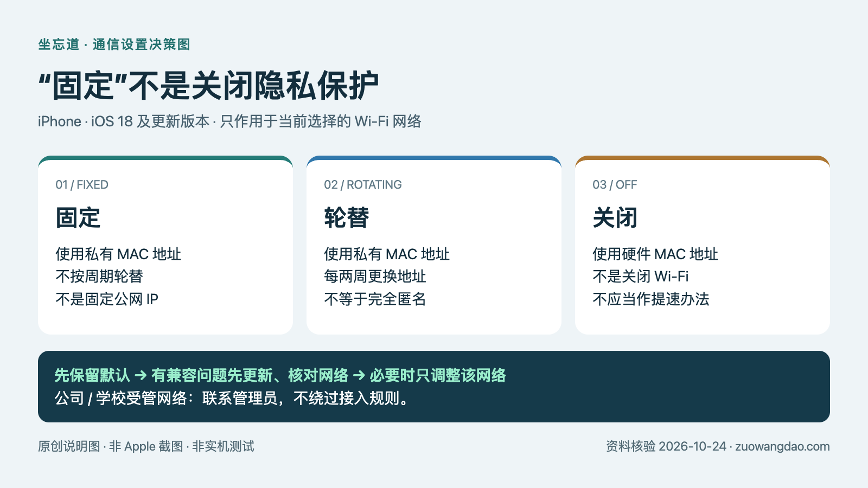Click the line 不应当作提速办法
This screenshot has width=868, height=488.
[651, 299]
